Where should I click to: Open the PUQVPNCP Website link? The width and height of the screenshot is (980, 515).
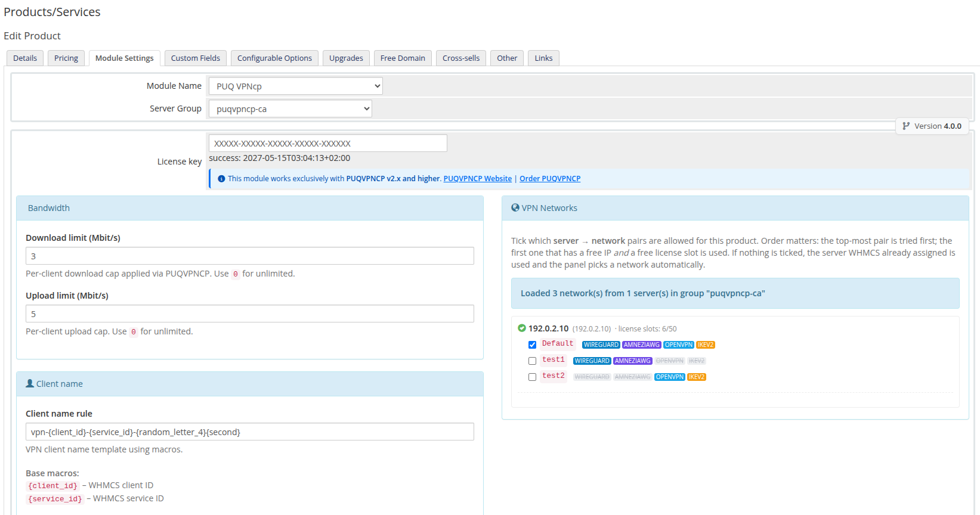[x=478, y=179]
